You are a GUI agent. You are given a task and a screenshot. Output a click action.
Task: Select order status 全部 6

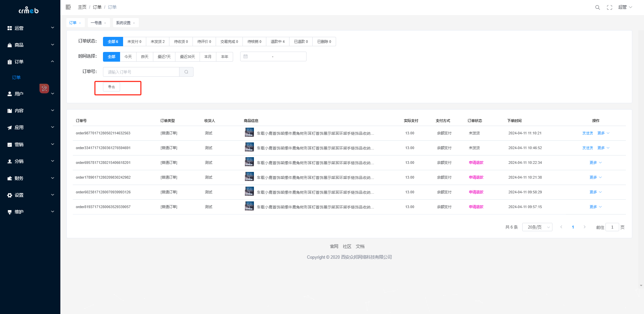coord(113,42)
